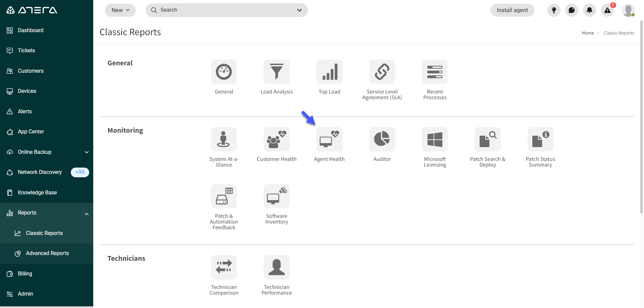Screen dimensions: 644x308
Task: Click the lightbulb tips icon
Action: pyautogui.click(x=554, y=10)
